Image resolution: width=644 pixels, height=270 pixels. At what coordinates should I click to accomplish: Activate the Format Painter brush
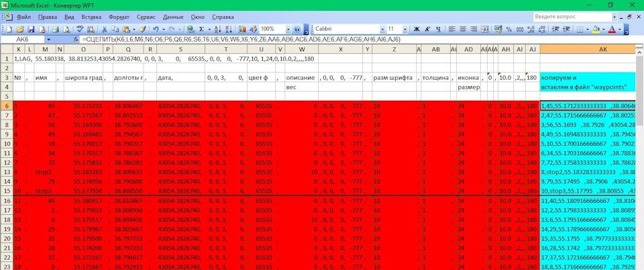pos(142,30)
